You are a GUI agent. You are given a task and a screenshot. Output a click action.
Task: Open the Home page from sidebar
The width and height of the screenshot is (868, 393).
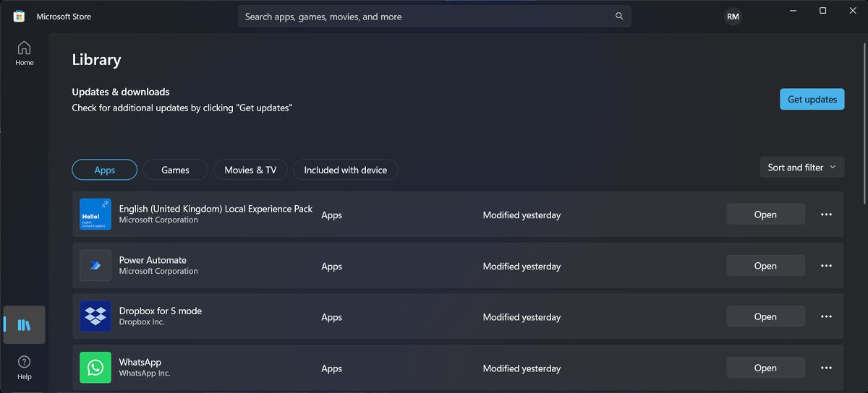25,53
